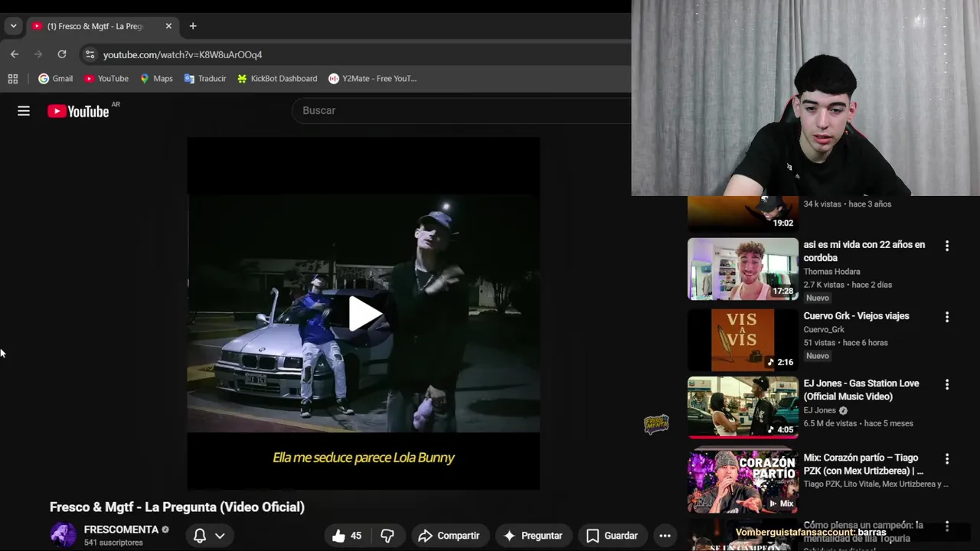Play the video with center play button
The image size is (980, 551).
(364, 314)
